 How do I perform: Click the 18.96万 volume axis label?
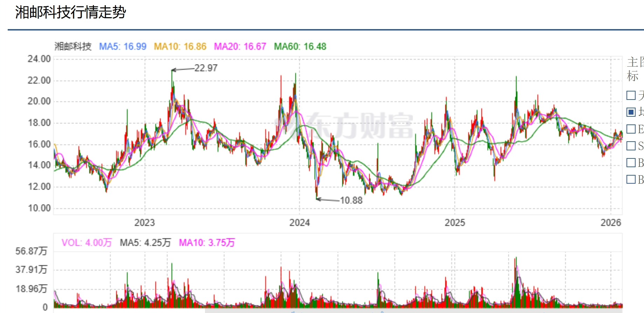click(31, 289)
